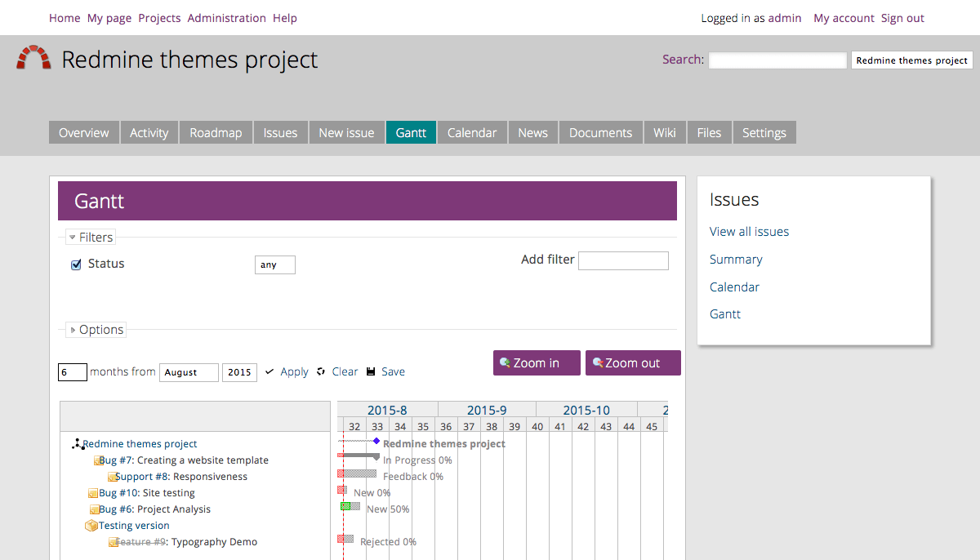980x560 pixels.
Task: Click the checkmark icon beside Apply
Action: point(269,371)
